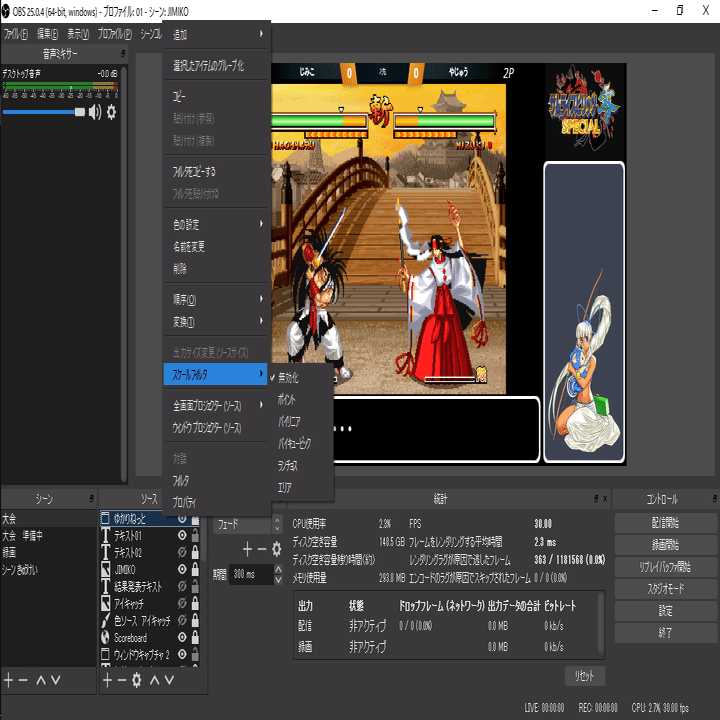This screenshot has height=720, width=720.
Task: Remove the selected source with the minus icon
Action: [x=122, y=680]
